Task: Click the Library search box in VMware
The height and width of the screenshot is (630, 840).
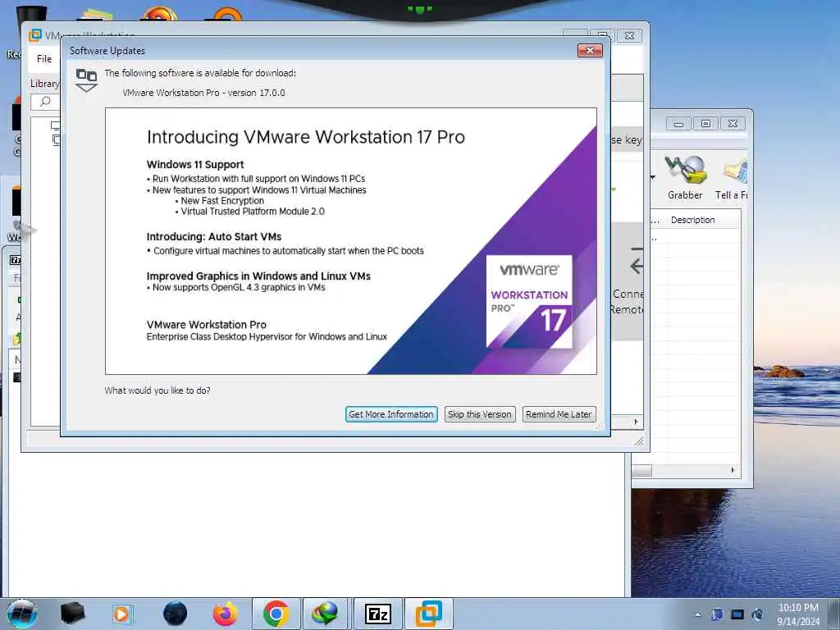Action: (46, 101)
